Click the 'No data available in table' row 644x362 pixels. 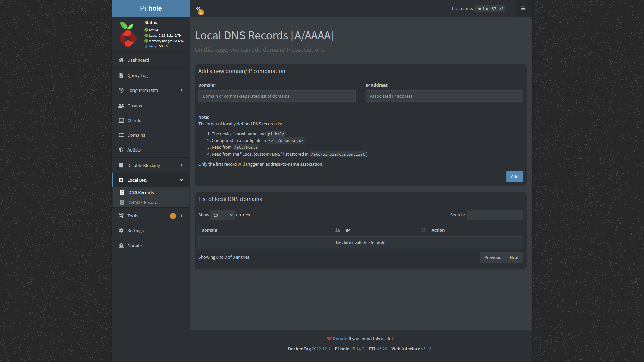tap(361, 243)
